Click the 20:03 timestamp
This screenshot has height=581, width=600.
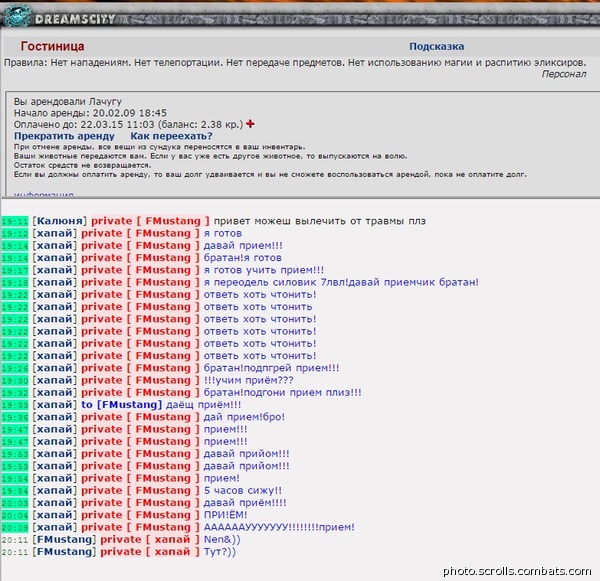click(15, 503)
